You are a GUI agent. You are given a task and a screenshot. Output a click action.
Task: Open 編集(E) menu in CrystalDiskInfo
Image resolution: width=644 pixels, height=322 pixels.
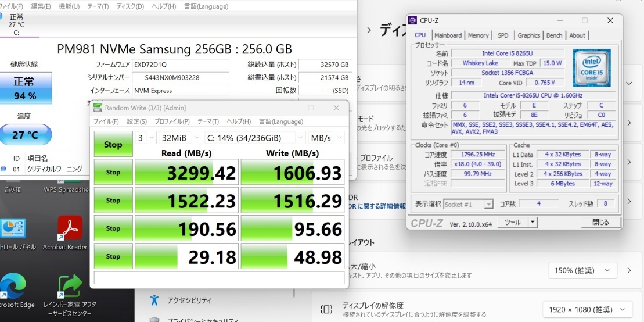tap(41, 6)
